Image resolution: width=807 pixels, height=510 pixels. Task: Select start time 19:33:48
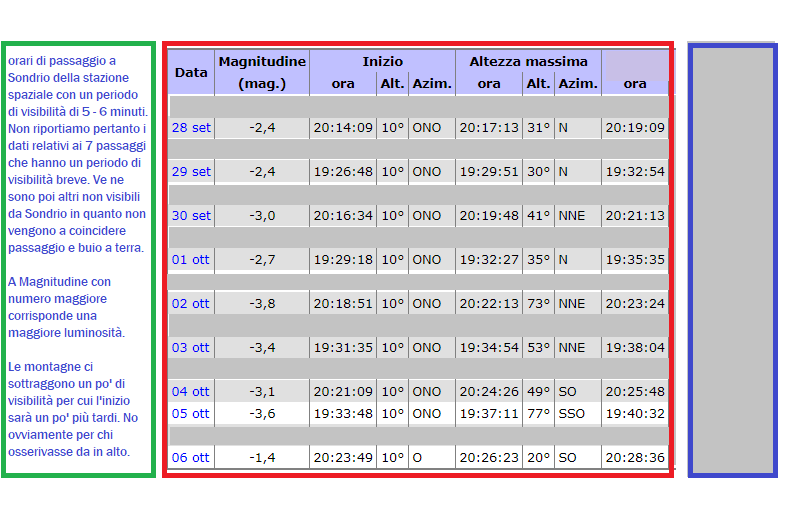click(x=343, y=414)
